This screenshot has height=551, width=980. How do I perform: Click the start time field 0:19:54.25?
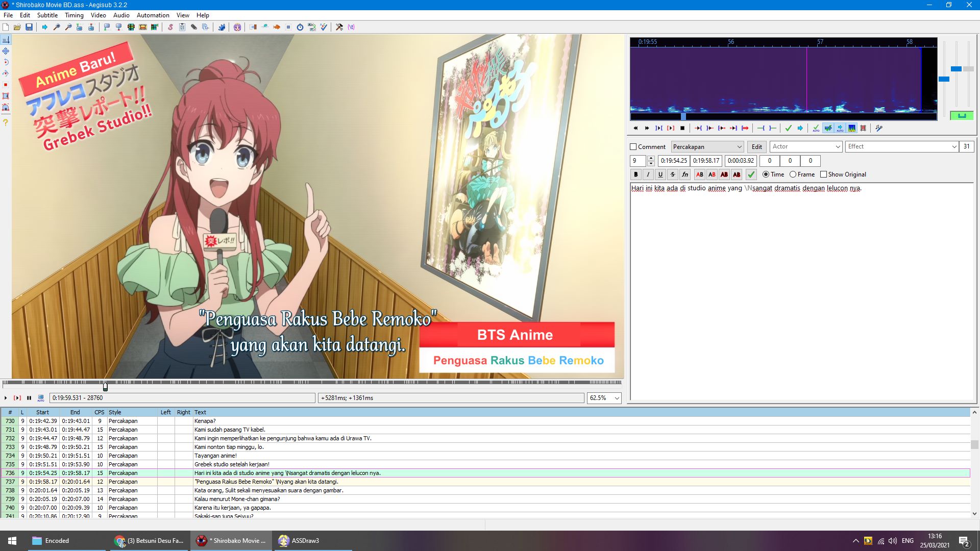coord(674,161)
